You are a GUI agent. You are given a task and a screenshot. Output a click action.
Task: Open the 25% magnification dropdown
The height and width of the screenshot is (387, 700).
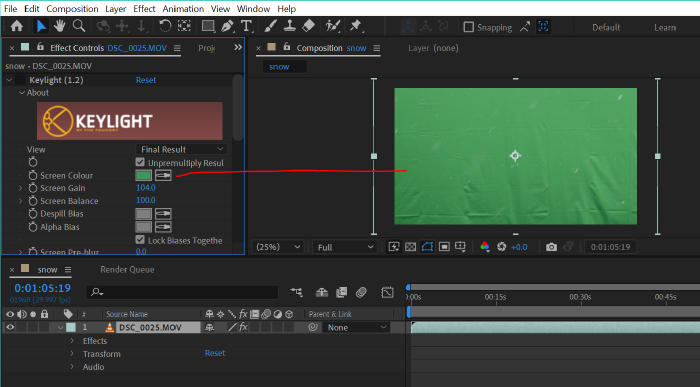tap(277, 247)
